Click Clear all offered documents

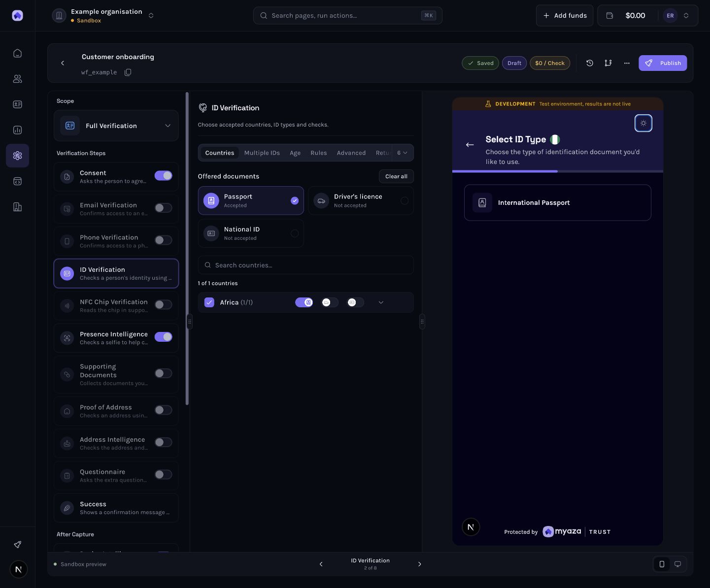coord(396,176)
